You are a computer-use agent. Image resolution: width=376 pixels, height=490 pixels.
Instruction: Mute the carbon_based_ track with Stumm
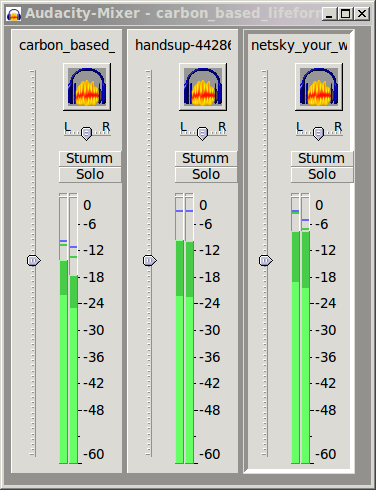(90, 158)
